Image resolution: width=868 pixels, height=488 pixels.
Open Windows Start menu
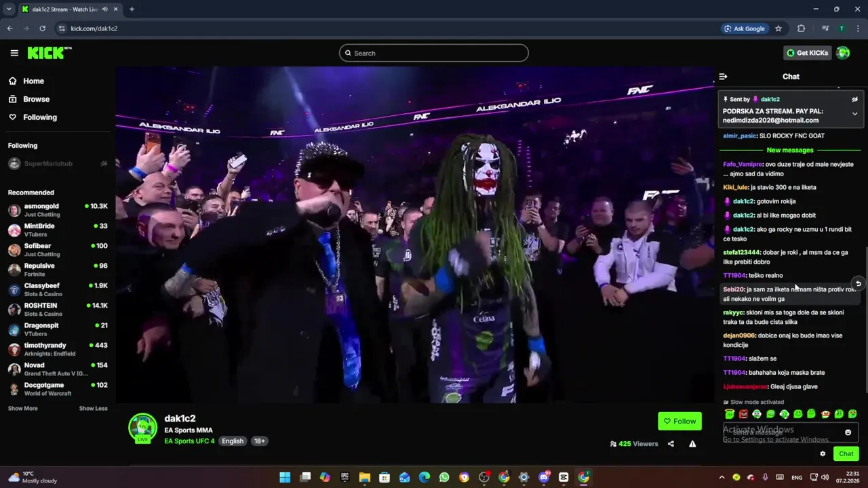[x=285, y=477]
